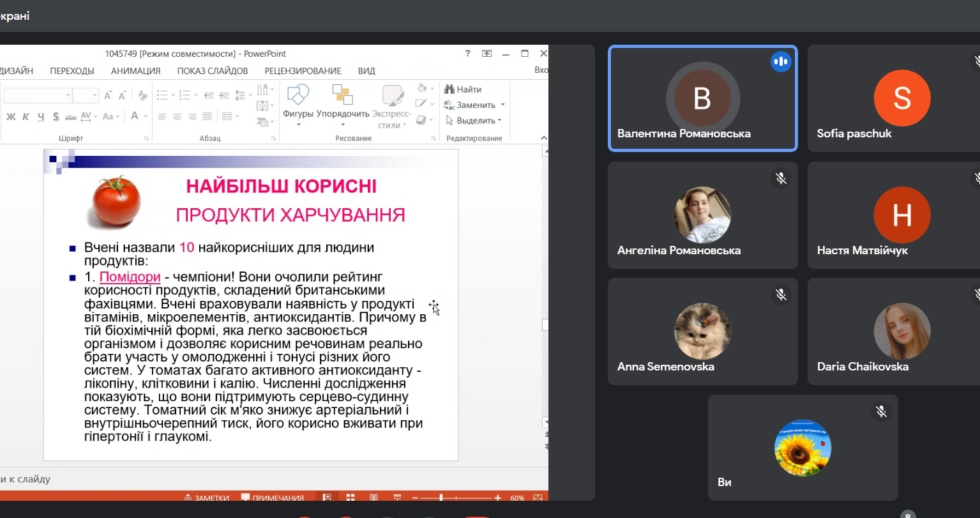The width and height of the screenshot is (980, 518).
Task: Expand the Заменить dropdown arrow
Action: pos(502,105)
